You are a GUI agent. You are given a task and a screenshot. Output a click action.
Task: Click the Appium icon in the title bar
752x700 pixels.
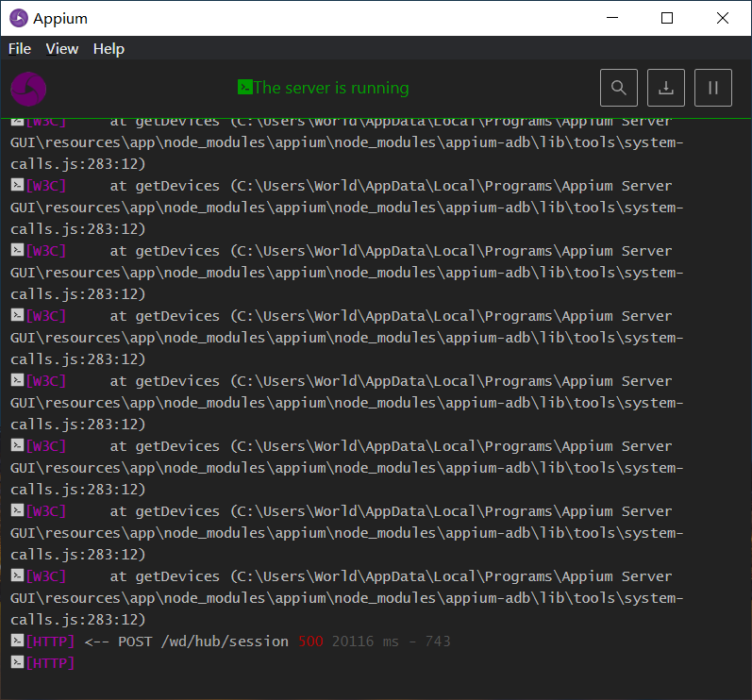(x=19, y=18)
